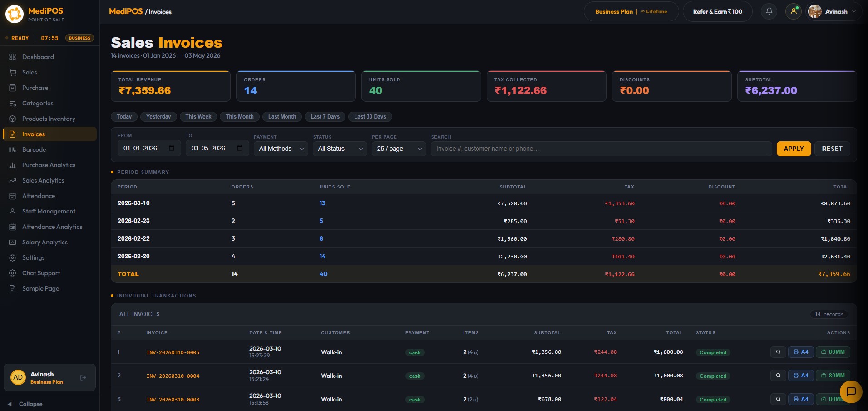The image size is (868, 411).
Task: Click the Invoices sidebar icon
Action: pyautogui.click(x=13, y=134)
